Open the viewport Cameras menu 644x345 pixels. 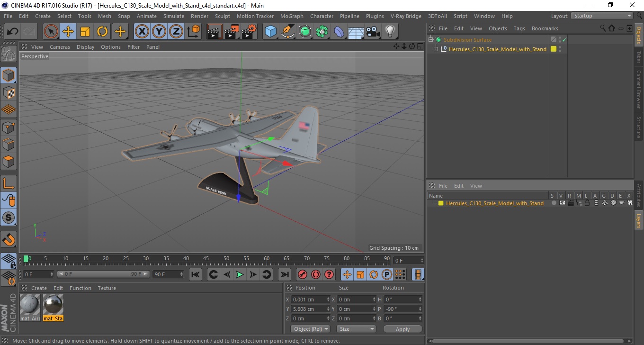(x=60, y=47)
